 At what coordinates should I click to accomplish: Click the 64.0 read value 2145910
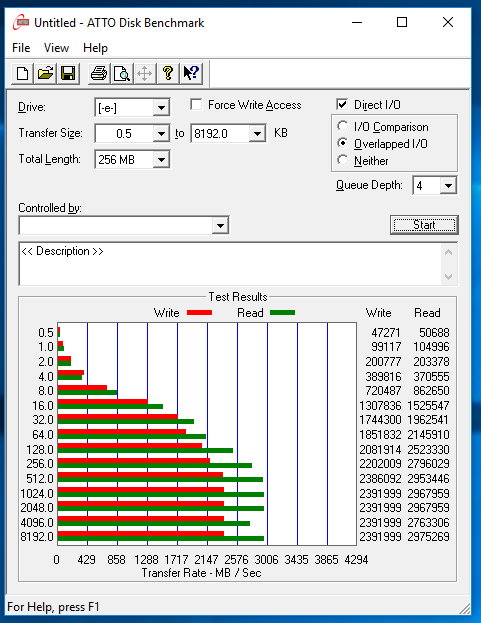click(x=429, y=435)
